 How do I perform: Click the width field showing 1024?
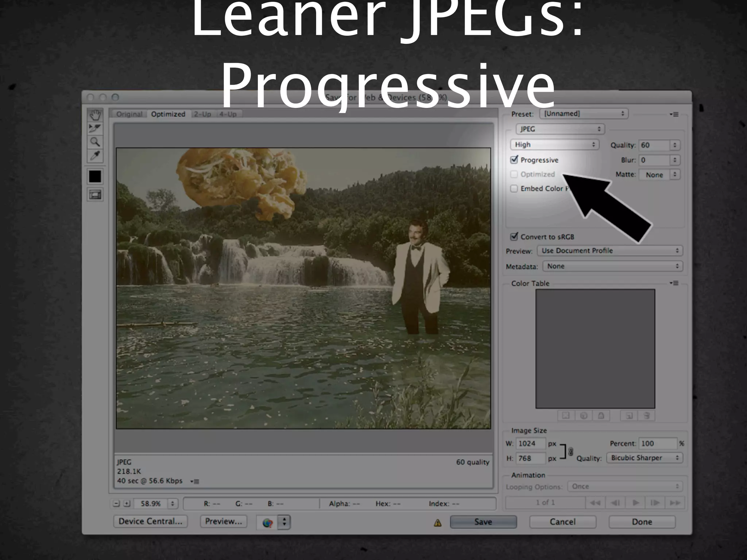click(531, 444)
